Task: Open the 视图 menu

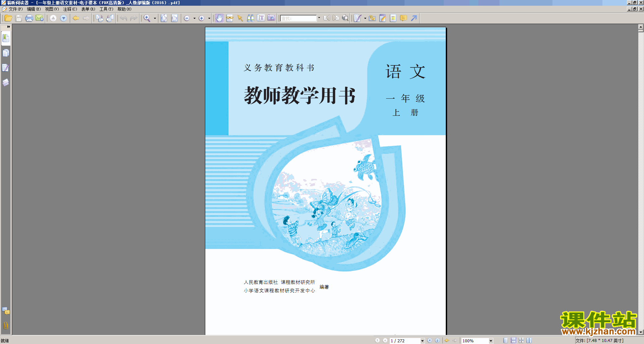Action: 52,9
